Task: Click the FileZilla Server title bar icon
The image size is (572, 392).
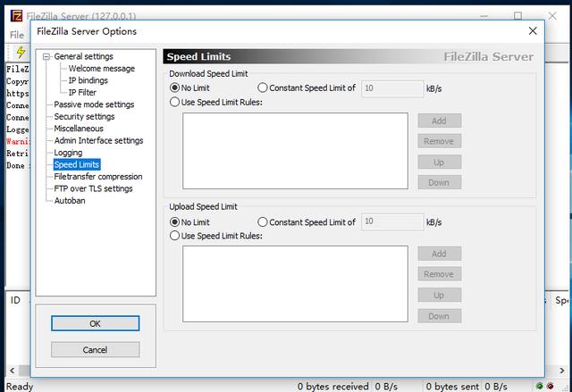Action: point(16,16)
